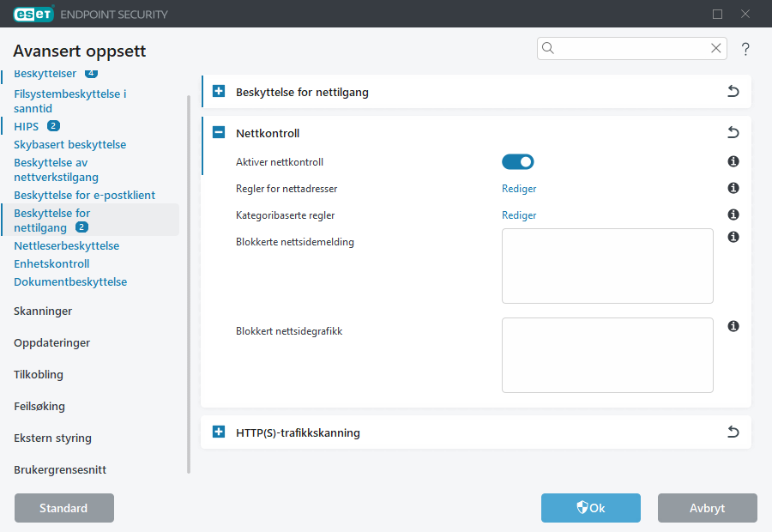
Task: Revert Nettkontroll section settings
Action: point(733,132)
